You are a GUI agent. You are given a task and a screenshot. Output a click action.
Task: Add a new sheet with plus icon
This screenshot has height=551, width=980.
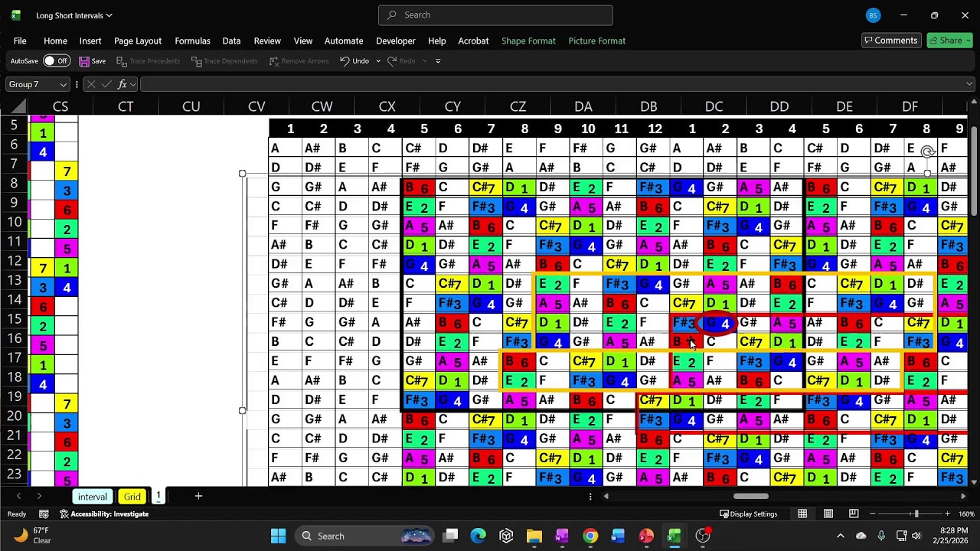(198, 496)
